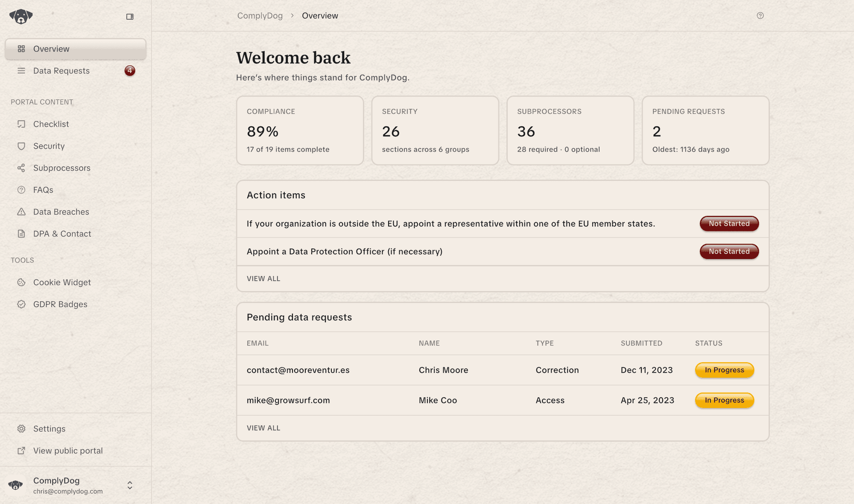This screenshot has width=854, height=504.
Task: Open the Overview menu item
Action: tap(76, 49)
